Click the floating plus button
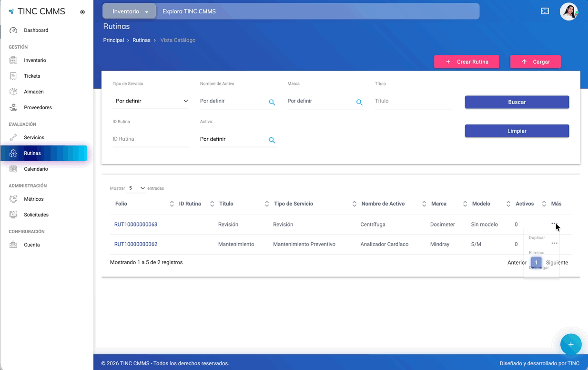Image resolution: width=588 pixels, height=370 pixels. [x=570, y=344]
